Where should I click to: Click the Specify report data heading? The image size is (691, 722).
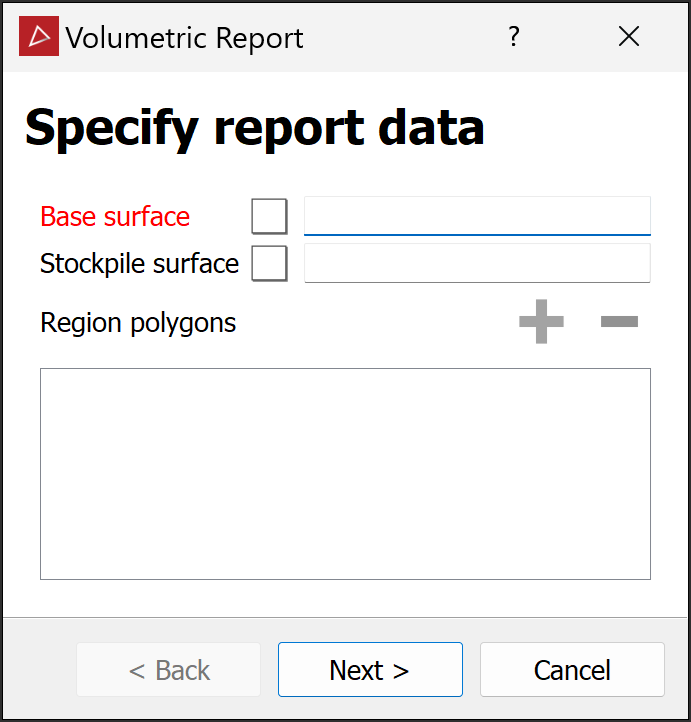(254, 128)
